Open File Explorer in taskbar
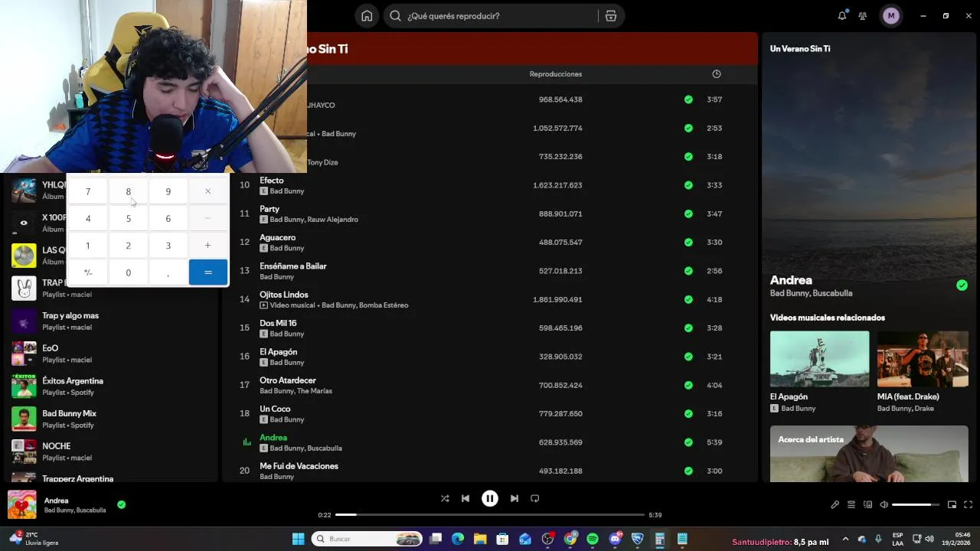The width and height of the screenshot is (980, 551). point(480,539)
